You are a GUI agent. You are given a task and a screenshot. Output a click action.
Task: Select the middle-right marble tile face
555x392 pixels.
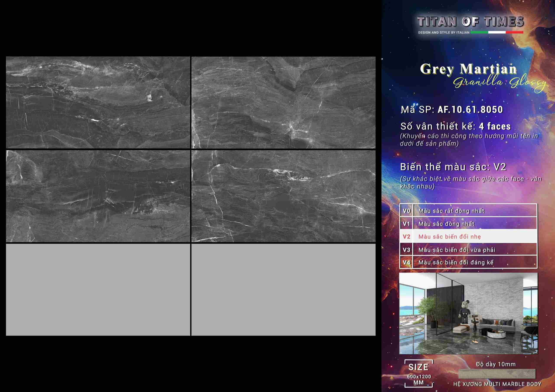[283, 196]
